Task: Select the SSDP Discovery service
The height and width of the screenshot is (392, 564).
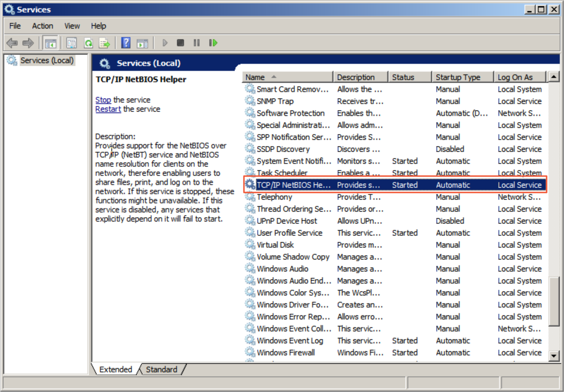Action: click(x=282, y=149)
